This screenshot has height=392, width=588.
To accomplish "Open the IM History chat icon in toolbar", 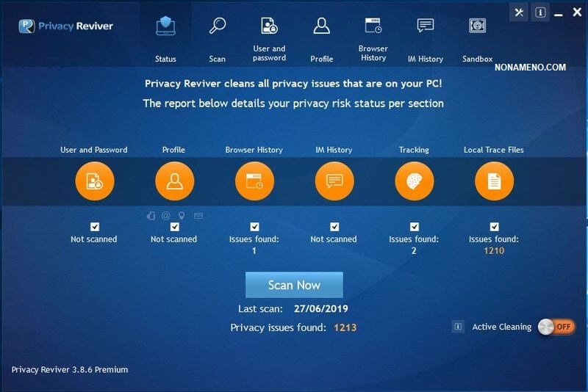I will [x=426, y=26].
